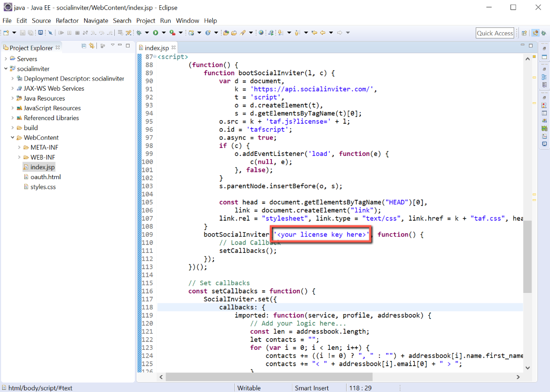Click the New file wizard icon
Image resolution: width=550 pixels, height=392 pixels.
6,33
